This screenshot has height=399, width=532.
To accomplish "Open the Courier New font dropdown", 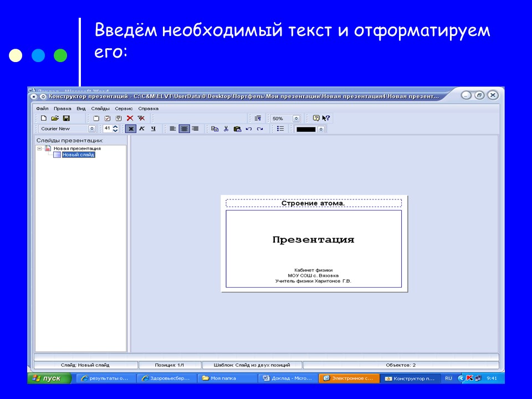I will pos(93,128).
